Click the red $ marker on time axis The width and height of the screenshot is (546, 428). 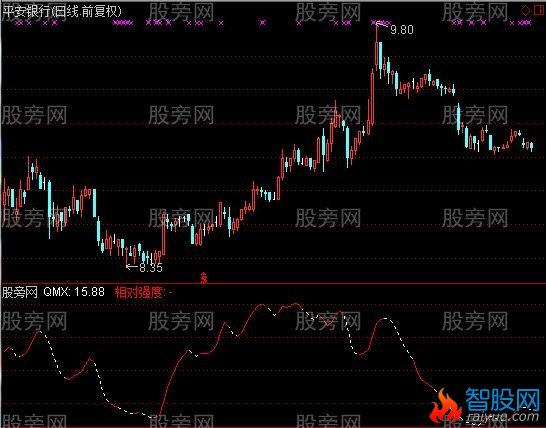[x=204, y=278]
